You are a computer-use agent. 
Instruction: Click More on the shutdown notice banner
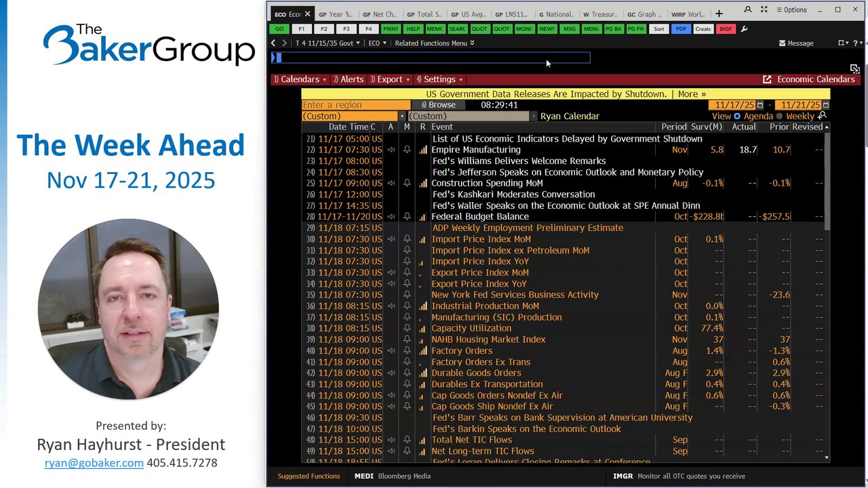pyautogui.click(x=691, y=94)
